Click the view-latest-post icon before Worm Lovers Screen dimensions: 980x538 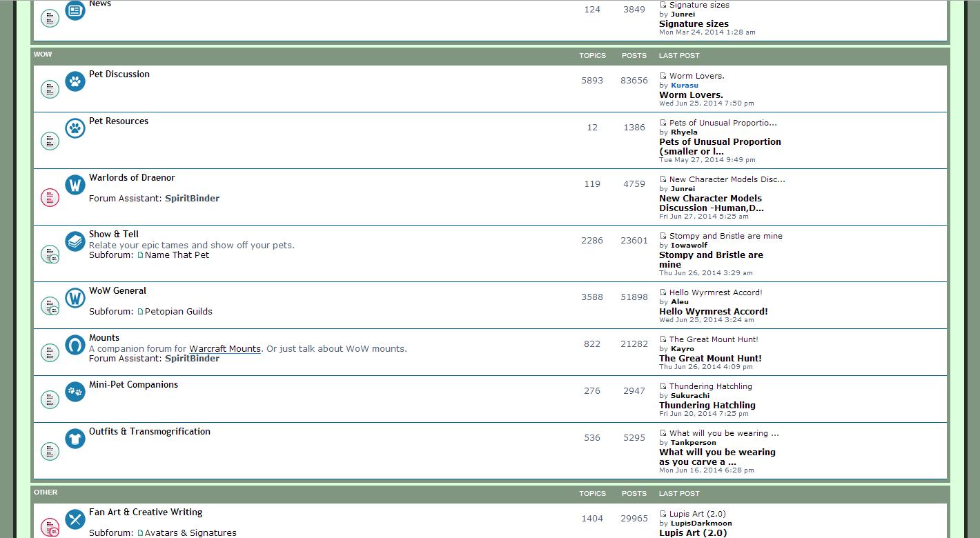[x=663, y=76]
